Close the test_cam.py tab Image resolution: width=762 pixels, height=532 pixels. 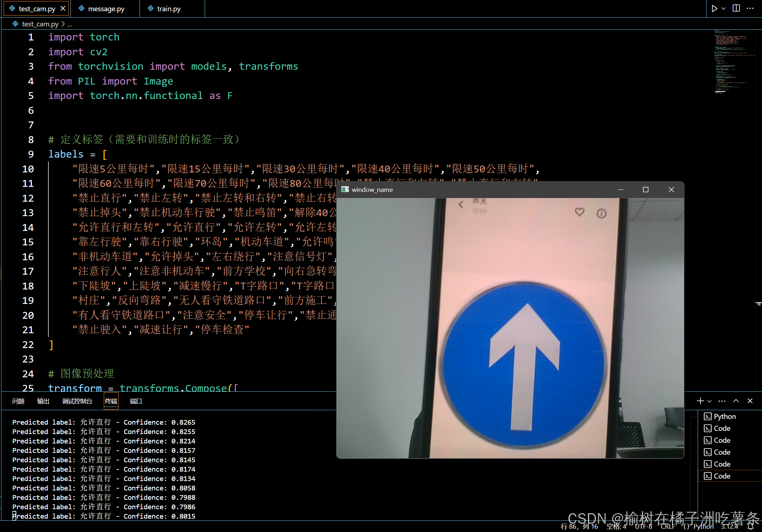[63, 9]
